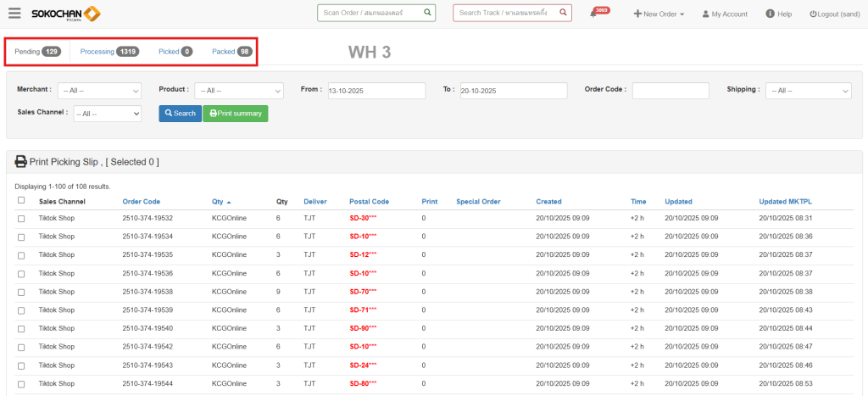Check the box for order 2510-374-19532

21,219
